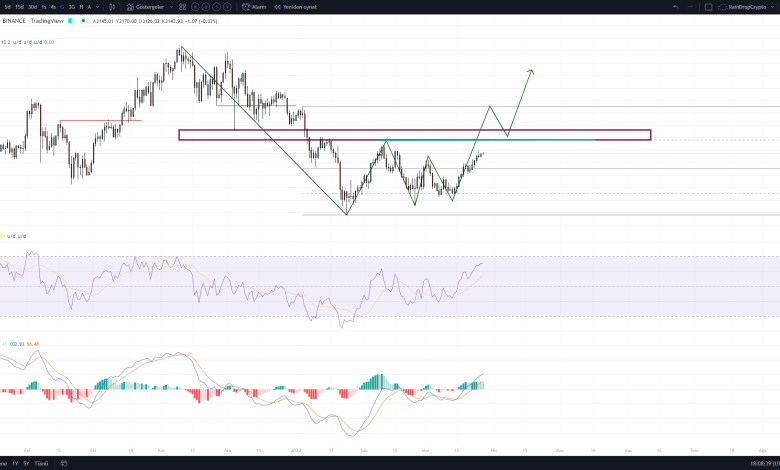
Task: Select the 1Y date range
Action: [x=15, y=464]
